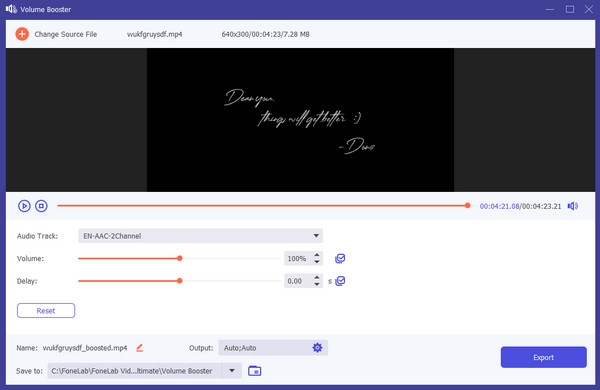
Task: Close the Volume Booster window
Action: 589,9
